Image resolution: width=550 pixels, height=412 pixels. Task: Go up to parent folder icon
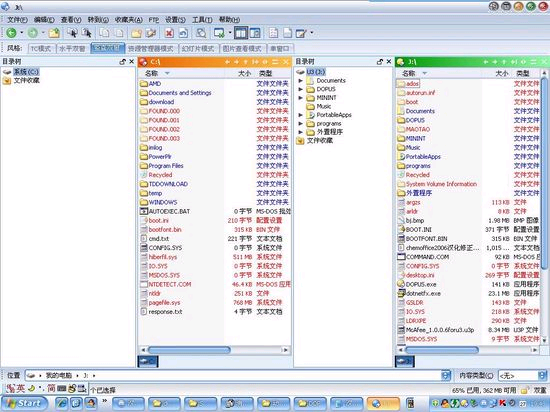point(54,33)
